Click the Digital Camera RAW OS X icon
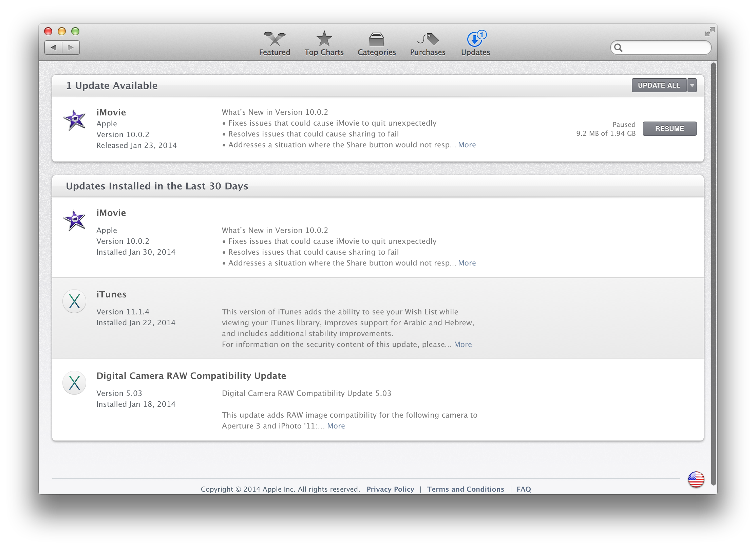The width and height of the screenshot is (756, 548). pyautogui.click(x=74, y=383)
